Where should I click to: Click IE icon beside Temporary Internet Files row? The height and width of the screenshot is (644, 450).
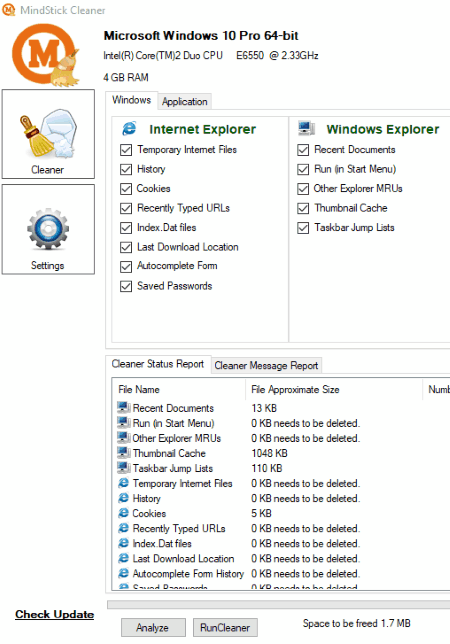click(x=124, y=483)
